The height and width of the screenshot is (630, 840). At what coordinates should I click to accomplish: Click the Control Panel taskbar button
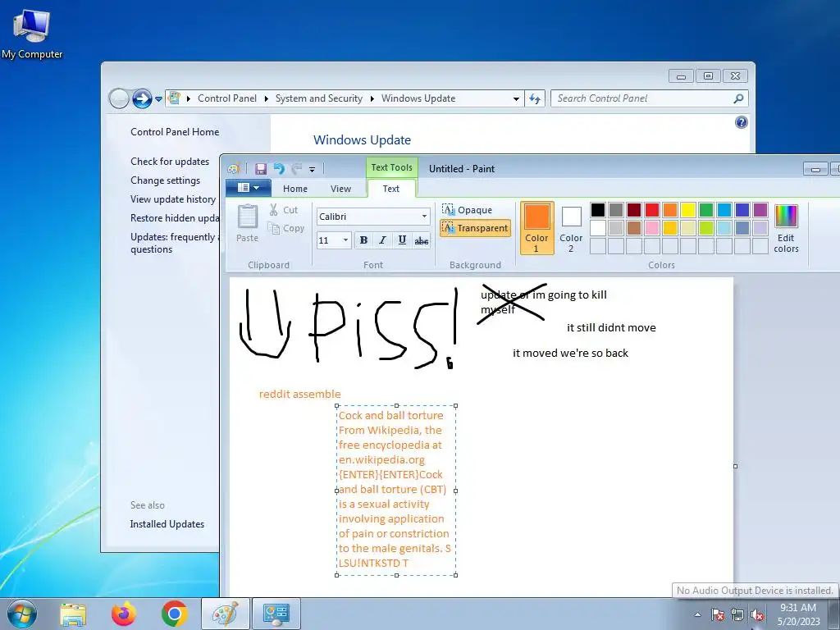(x=276, y=614)
